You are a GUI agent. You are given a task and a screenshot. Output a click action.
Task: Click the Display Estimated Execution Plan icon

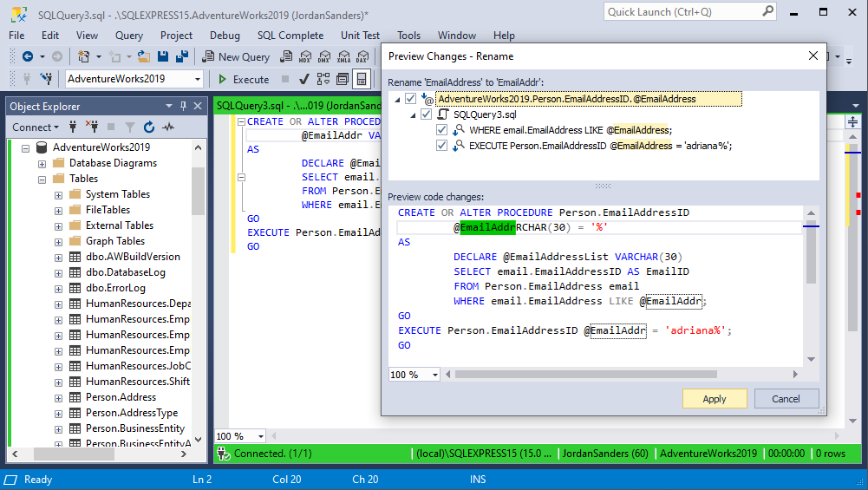pyautogui.click(x=323, y=79)
